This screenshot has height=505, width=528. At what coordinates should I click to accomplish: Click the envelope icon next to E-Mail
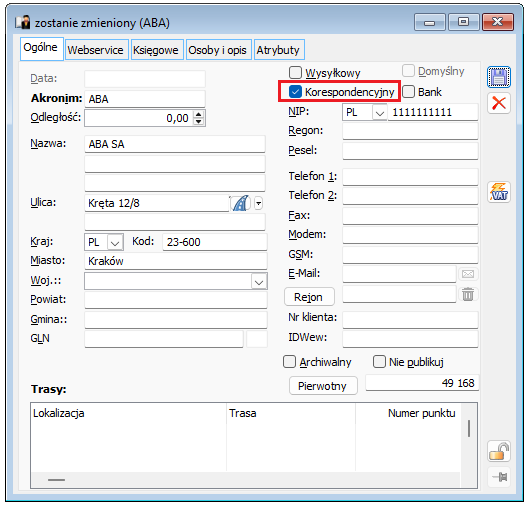468,274
